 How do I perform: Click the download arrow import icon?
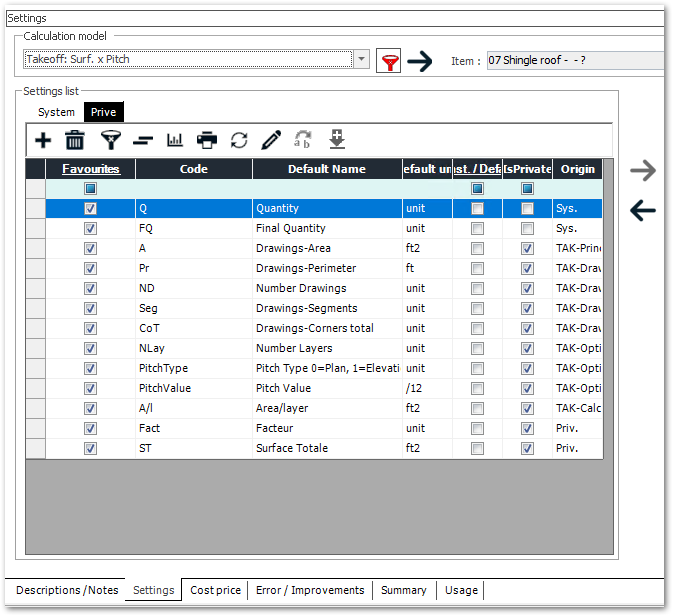337,140
